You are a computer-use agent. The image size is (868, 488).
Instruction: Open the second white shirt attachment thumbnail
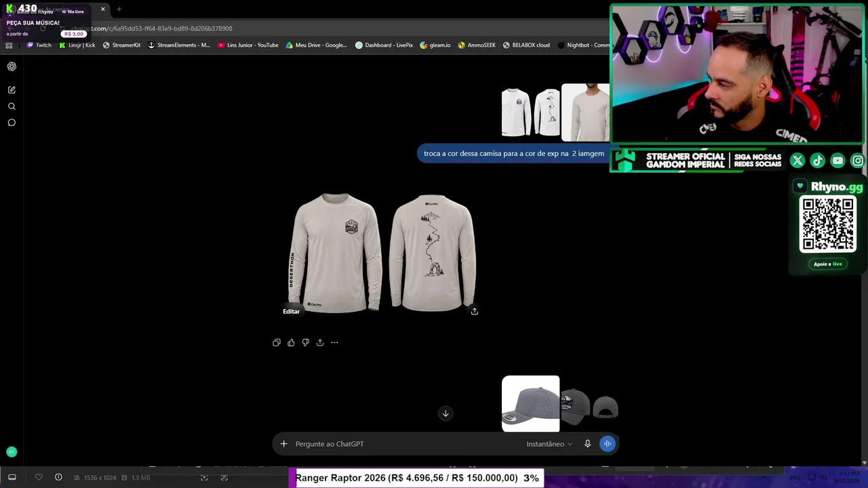pos(547,112)
